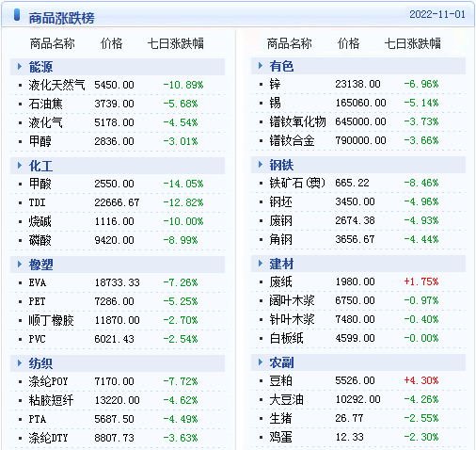Click the date 2022-11-01

[437, 14]
